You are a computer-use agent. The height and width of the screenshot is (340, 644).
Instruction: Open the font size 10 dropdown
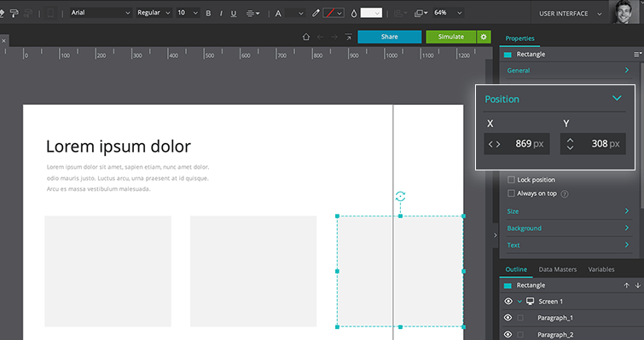pos(188,13)
